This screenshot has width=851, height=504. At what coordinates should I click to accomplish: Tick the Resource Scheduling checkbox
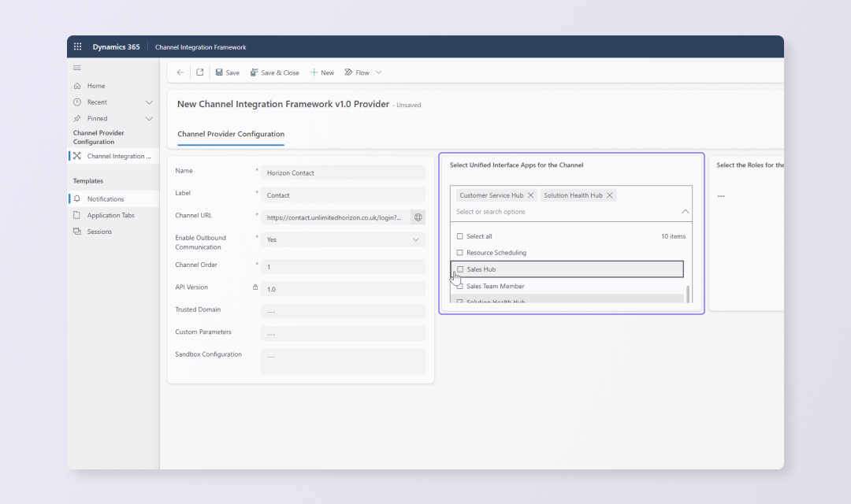(x=460, y=253)
